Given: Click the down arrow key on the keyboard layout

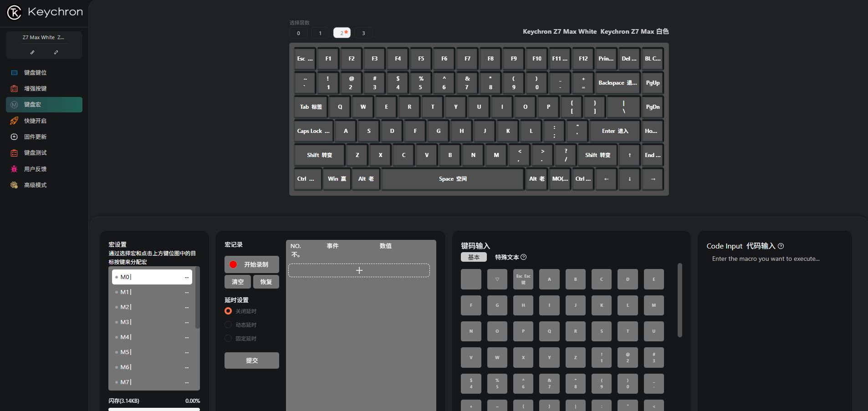Looking at the screenshot, I should pos(629,179).
